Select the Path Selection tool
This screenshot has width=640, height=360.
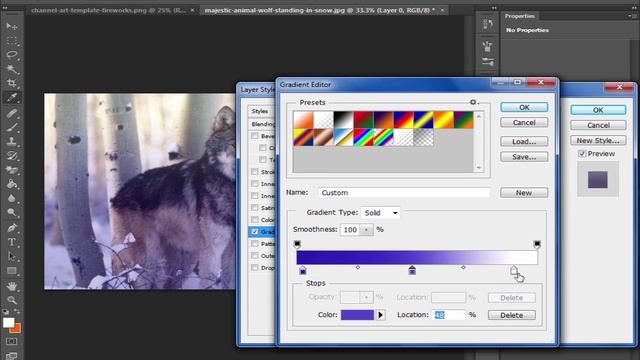point(11,256)
